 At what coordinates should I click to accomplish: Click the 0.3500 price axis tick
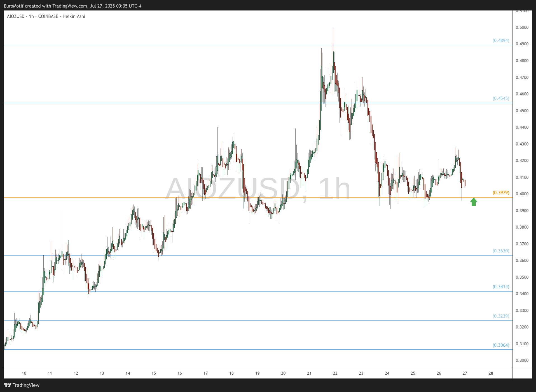click(x=522, y=277)
